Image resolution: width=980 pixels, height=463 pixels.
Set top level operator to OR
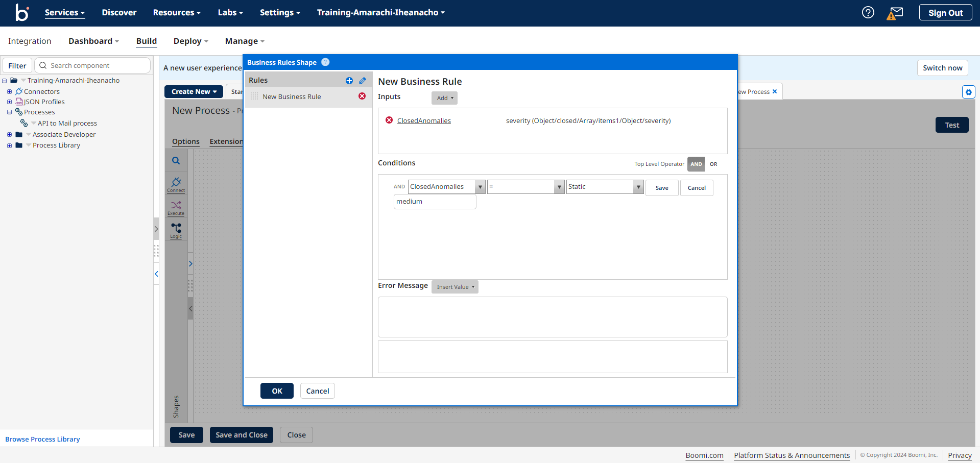[713, 164]
